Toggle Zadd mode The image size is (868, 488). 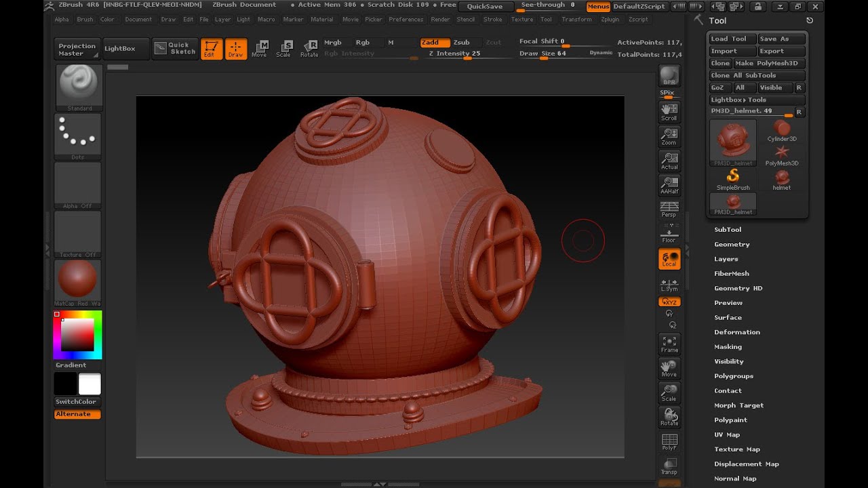point(435,42)
